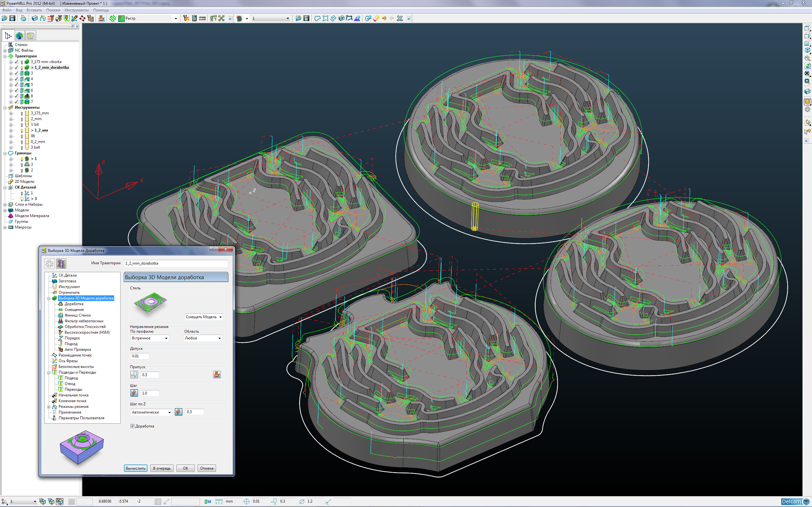Click the Вычислить button
This screenshot has height=507, width=812.
(135, 468)
